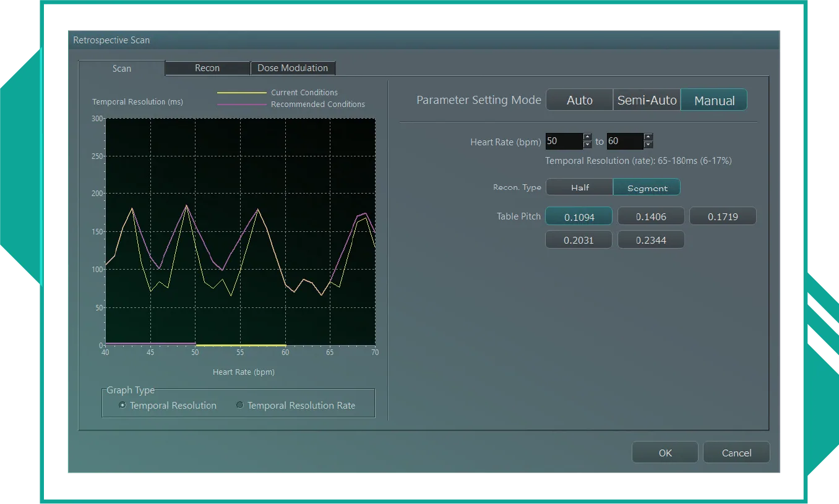Decrease the upper heart rate with down arrow
The image size is (839, 504).
coord(648,145)
